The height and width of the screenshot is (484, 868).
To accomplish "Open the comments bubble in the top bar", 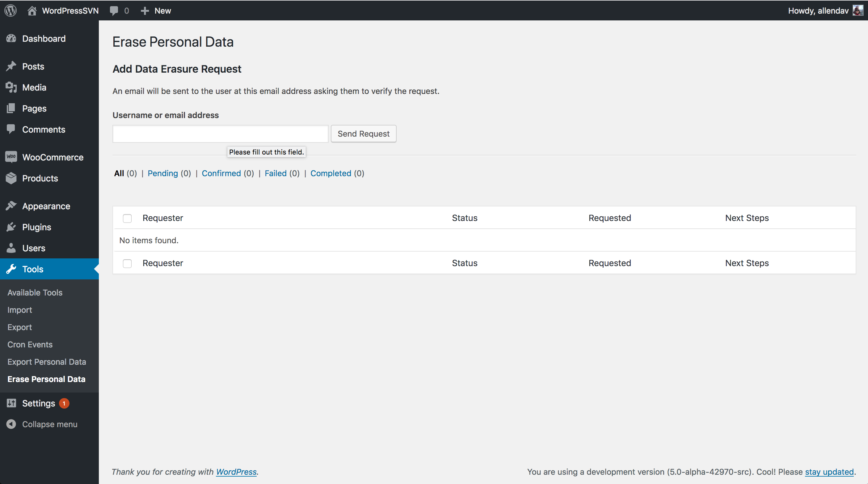I will point(114,11).
